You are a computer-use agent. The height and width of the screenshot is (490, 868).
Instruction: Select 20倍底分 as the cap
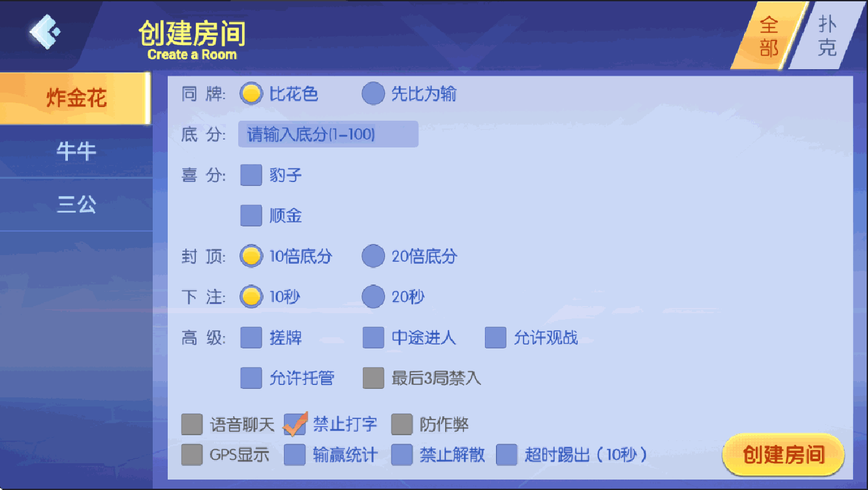[x=373, y=256]
